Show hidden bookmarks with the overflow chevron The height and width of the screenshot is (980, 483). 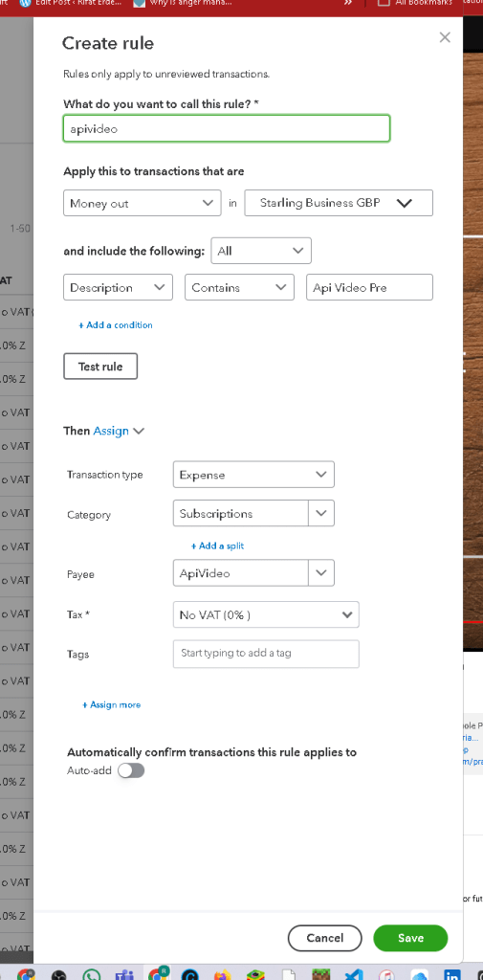tap(348, 3)
